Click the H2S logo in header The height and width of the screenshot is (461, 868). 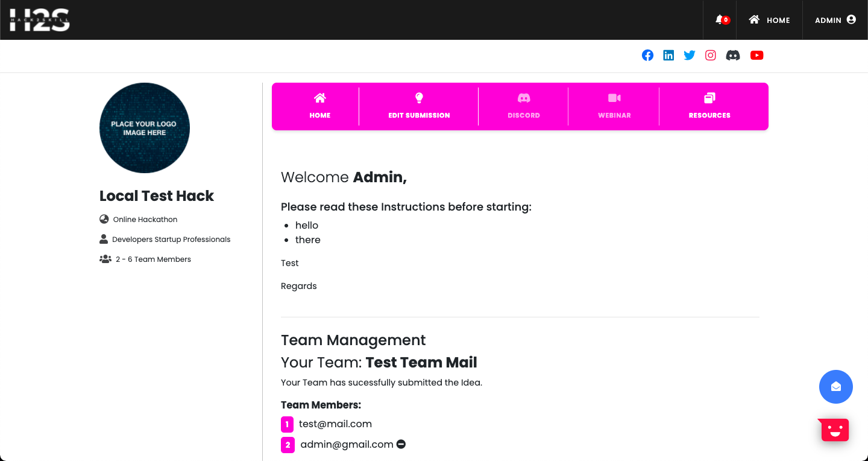coord(40,20)
